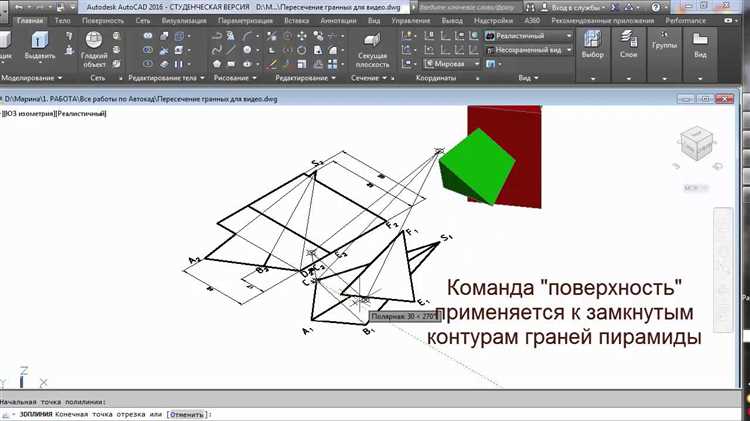
Task: Switch to the Параметризация ribbon tab
Action: [245, 21]
